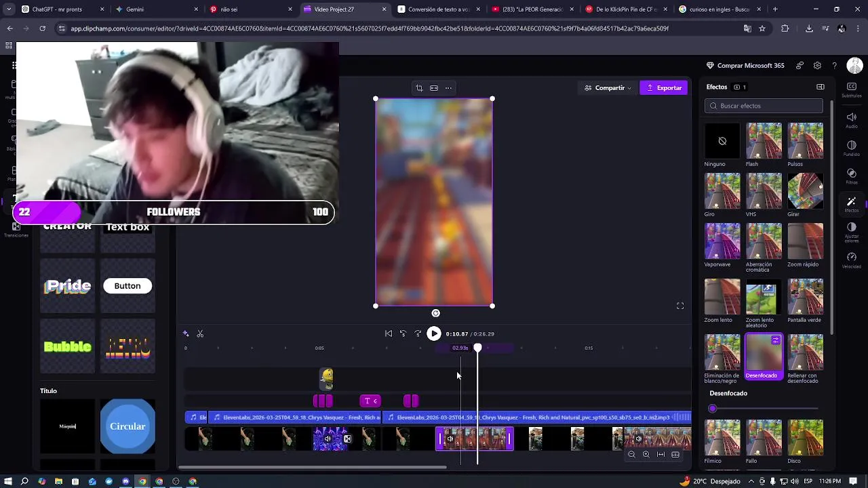Collapse the Efectos property panel
Viewport: 868px width, 488px height.
pyautogui.click(x=821, y=87)
